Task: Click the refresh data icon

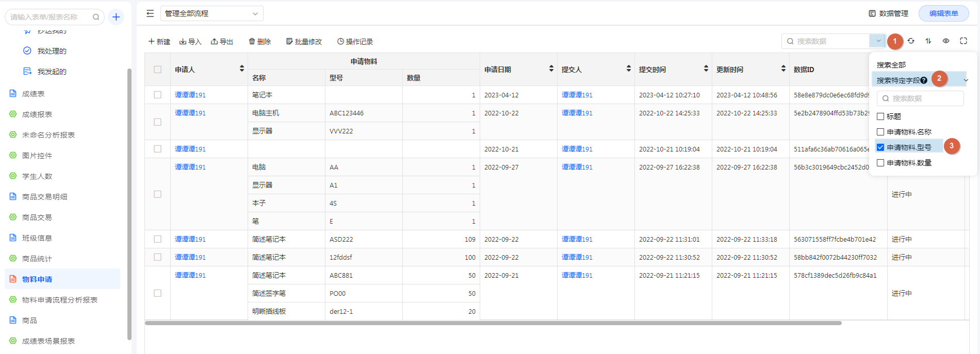Action: (x=911, y=41)
